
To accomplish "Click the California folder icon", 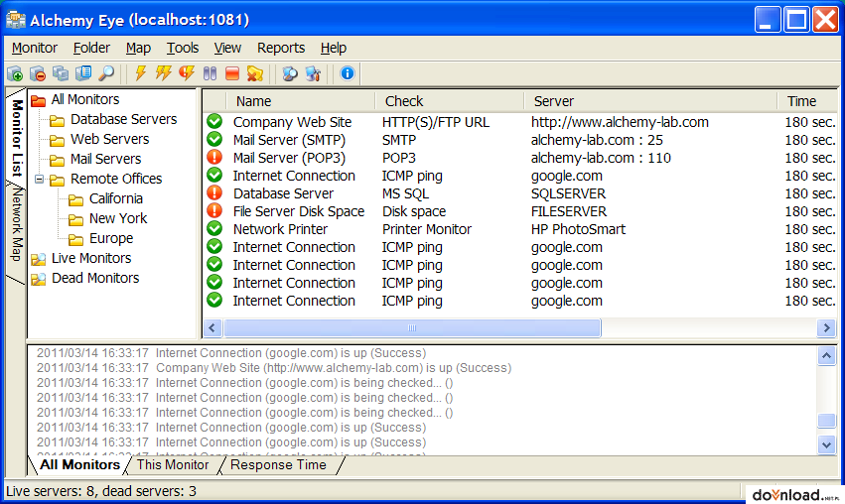I will click(x=76, y=199).
